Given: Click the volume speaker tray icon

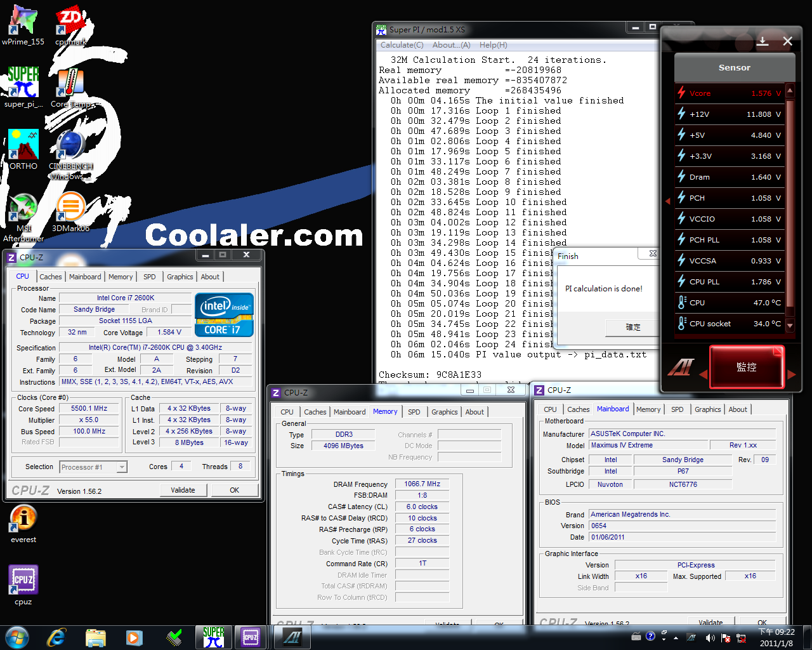Looking at the screenshot, I should [710, 637].
